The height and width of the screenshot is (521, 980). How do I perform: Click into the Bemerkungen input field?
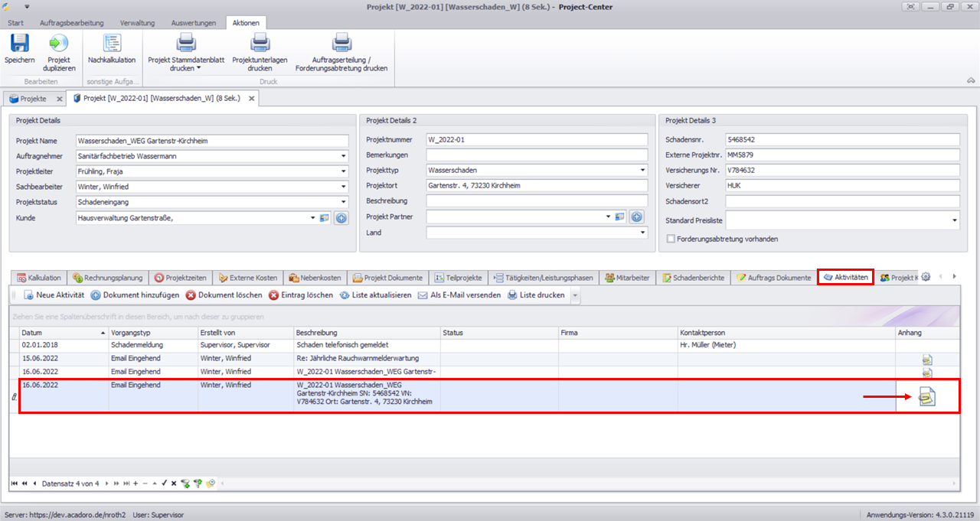pyautogui.click(x=536, y=155)
